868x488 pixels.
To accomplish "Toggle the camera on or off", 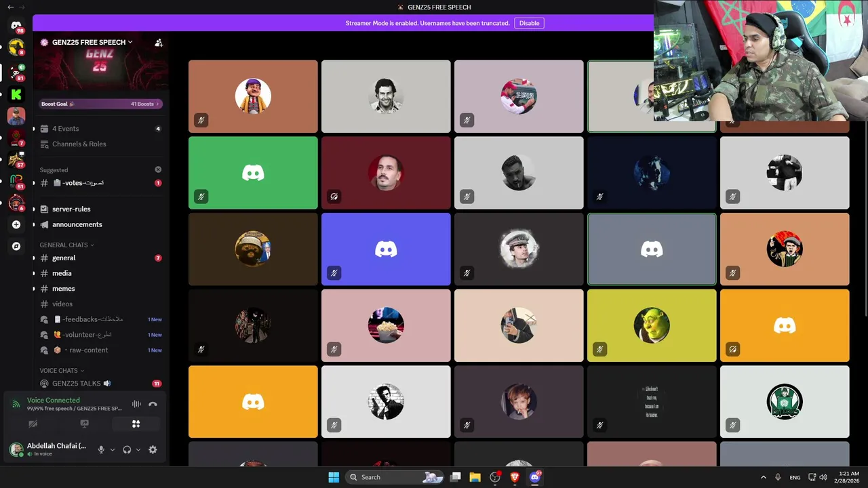I will [33, 424].
